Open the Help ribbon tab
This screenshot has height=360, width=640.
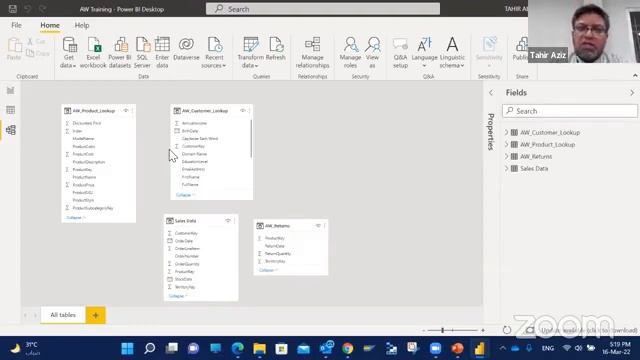(82, 25)
